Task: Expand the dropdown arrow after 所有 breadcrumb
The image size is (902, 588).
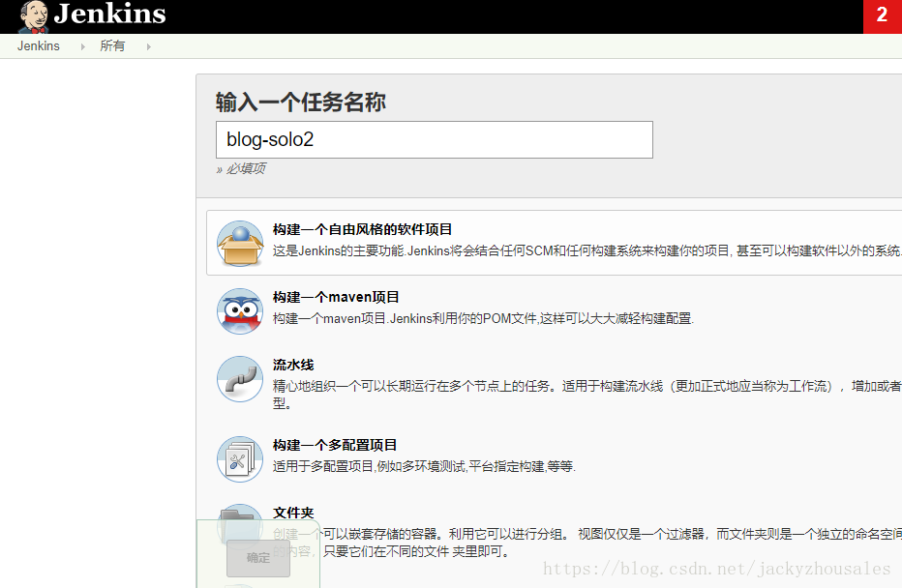Action: [x=148, y=46]
